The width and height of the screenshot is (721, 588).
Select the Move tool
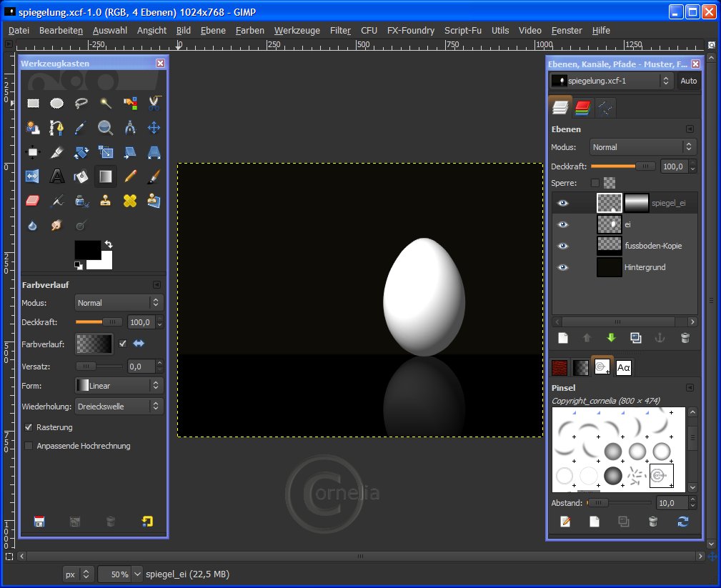pyautogui.click(x=154, y=128)
